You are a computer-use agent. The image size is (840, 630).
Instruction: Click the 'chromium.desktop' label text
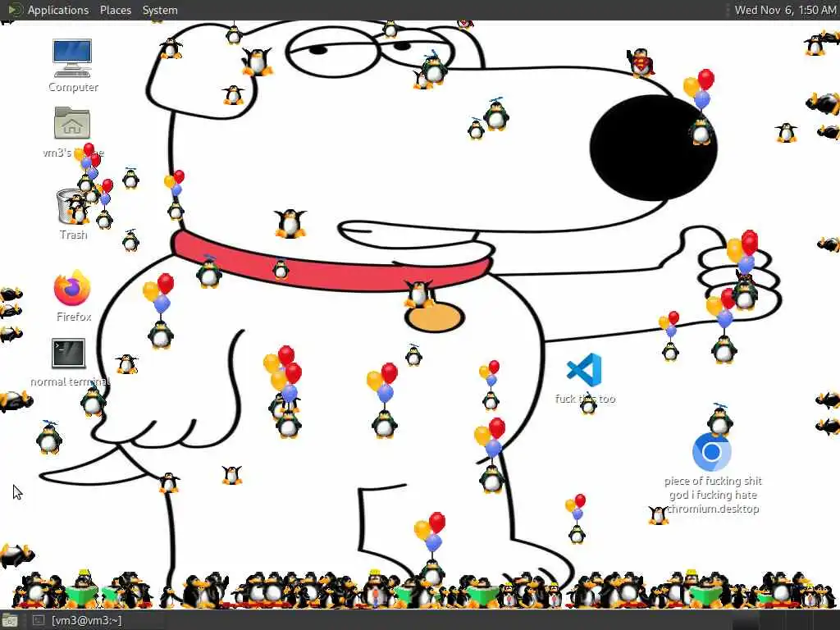pyautogui.click(x=713, y=509)
